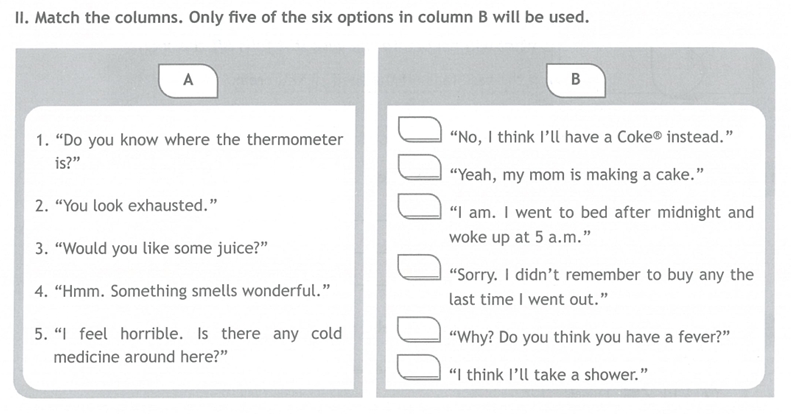Viewport: 791px width, 414px height.
Task: Click the "Match the columns" instruction heading
Action: [302, 18]
